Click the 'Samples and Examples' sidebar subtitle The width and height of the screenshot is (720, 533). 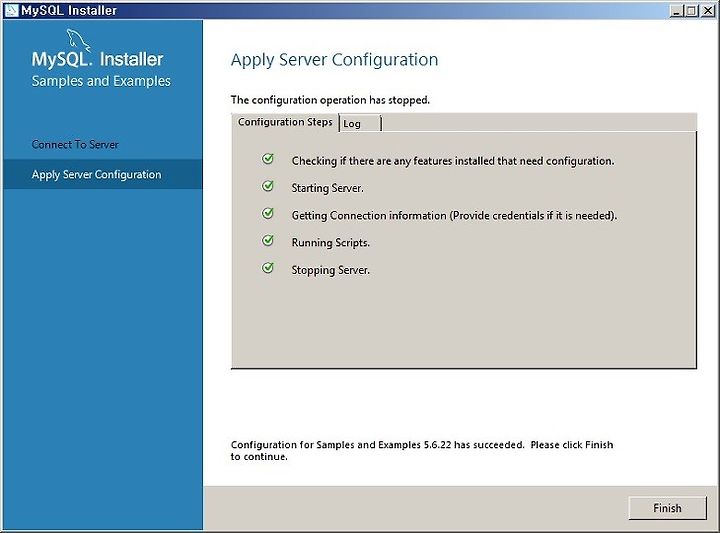[x=101, y=81]
